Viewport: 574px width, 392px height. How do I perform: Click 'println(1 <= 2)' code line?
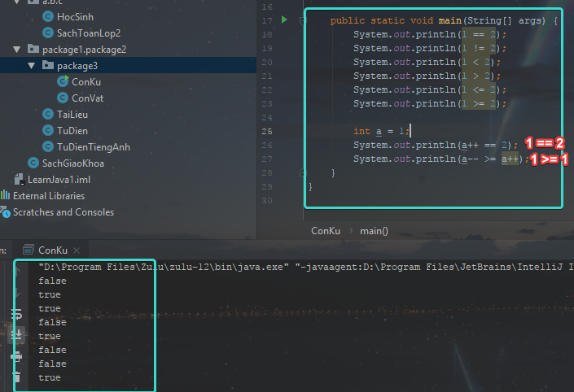430,89
